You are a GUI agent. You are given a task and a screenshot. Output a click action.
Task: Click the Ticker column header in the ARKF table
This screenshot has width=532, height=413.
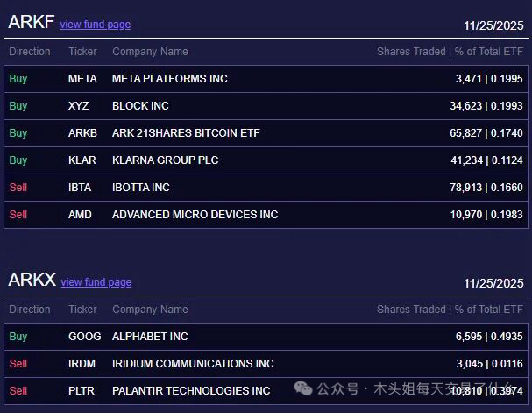82,52
